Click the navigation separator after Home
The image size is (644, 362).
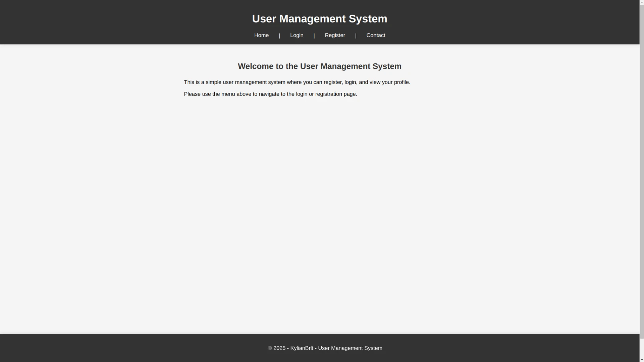tap(279, 35)
